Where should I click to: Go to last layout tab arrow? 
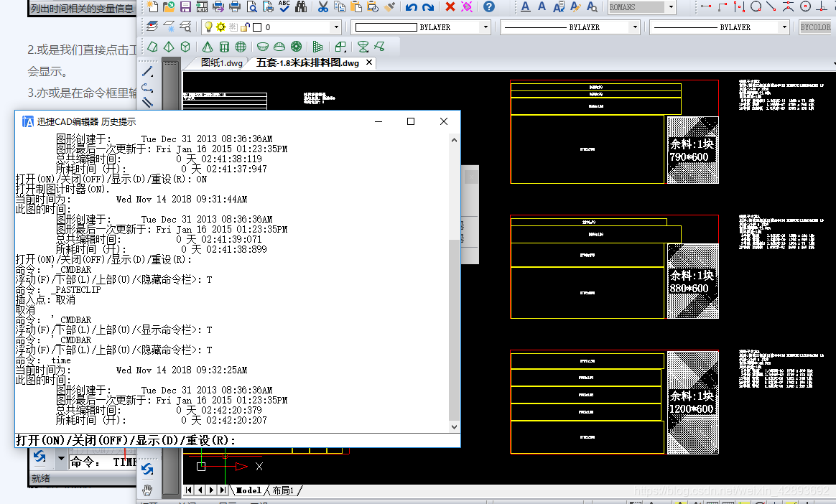tap(223, 490)
